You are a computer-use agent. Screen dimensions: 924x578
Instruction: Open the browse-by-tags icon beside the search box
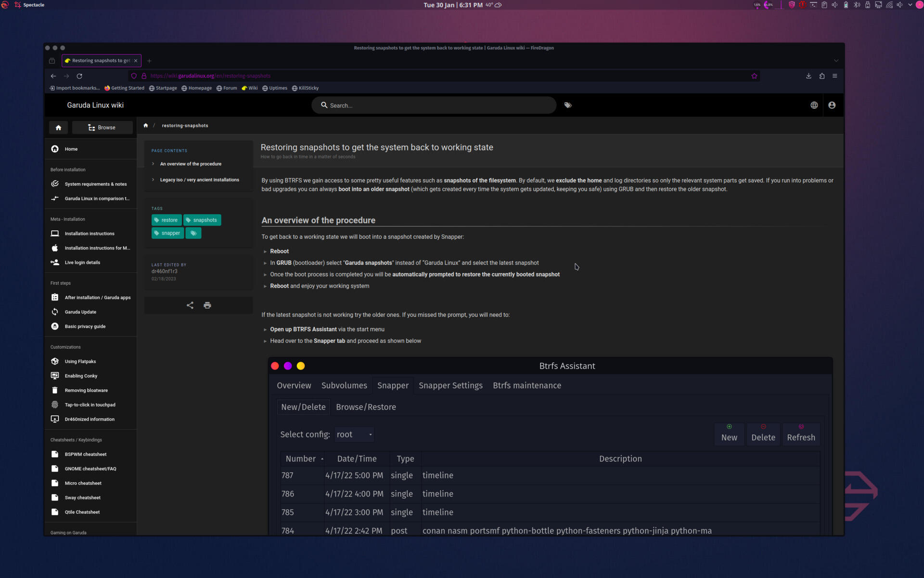(568, 105)
